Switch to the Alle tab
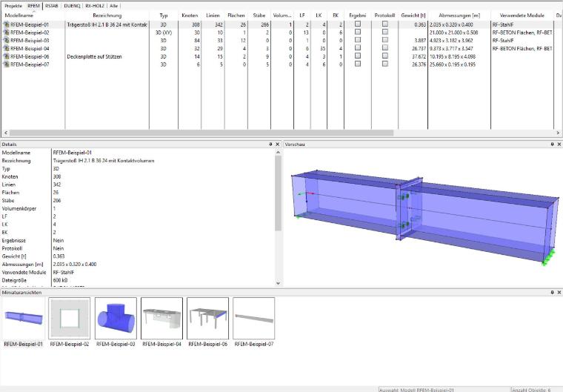The width and height of the screenshot is (563, 392). (113, 6)
